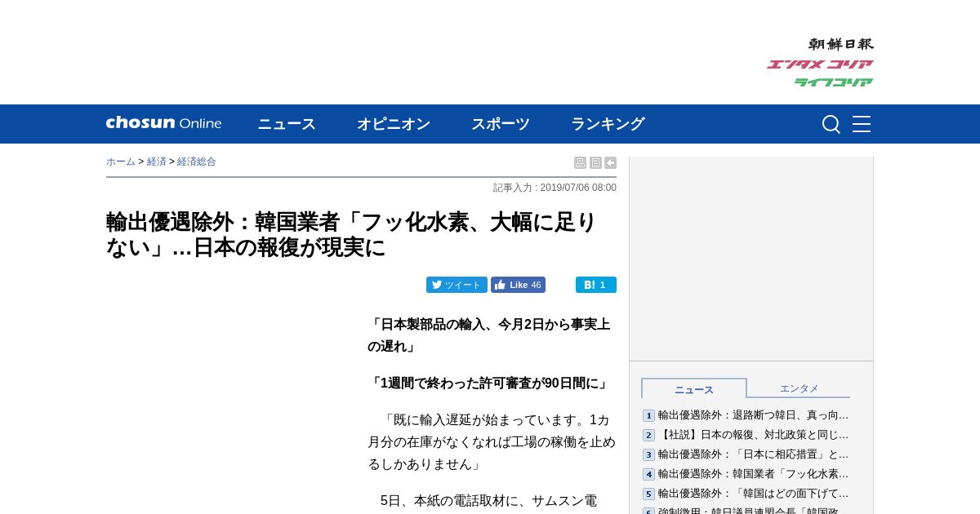Viewport: 980px width, 514px height.
Task: Open the オピニオン menu
Action: click(x=394, y=124)
